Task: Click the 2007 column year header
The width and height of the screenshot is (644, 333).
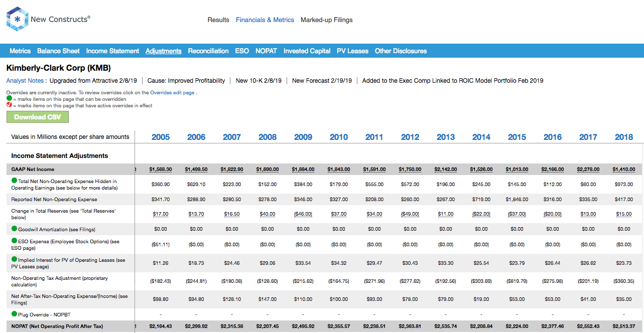Action: (232, 137)
